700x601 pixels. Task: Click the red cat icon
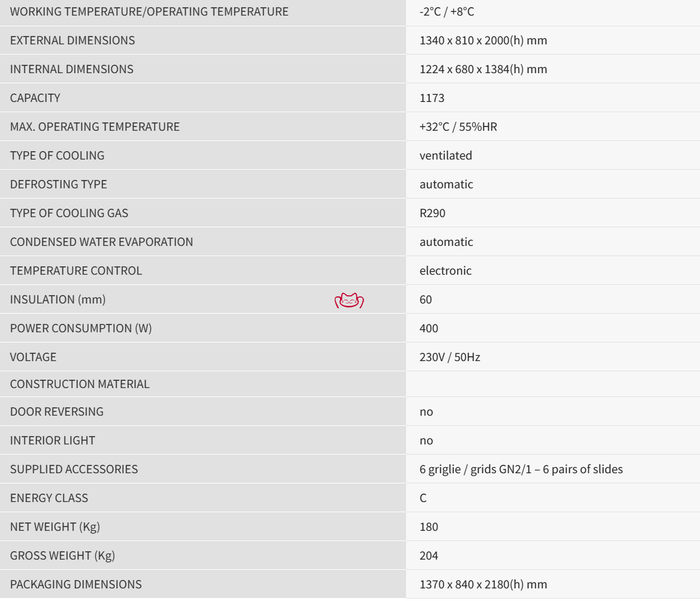[349, 300]
